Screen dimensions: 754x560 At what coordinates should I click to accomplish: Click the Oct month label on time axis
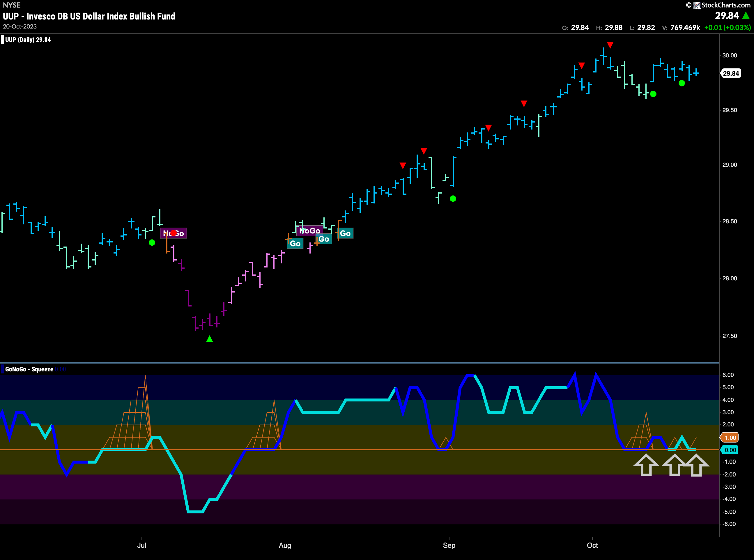[x=592, y=545]
